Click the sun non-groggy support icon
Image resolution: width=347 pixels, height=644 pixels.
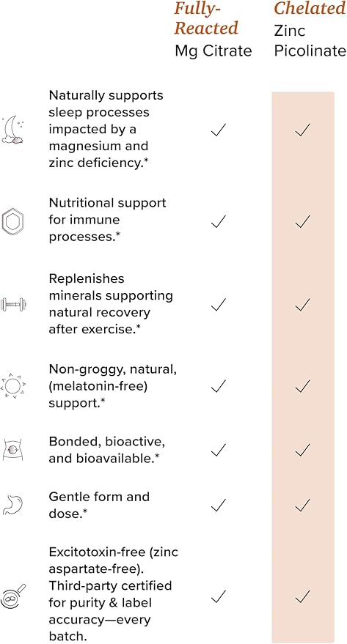13,385
